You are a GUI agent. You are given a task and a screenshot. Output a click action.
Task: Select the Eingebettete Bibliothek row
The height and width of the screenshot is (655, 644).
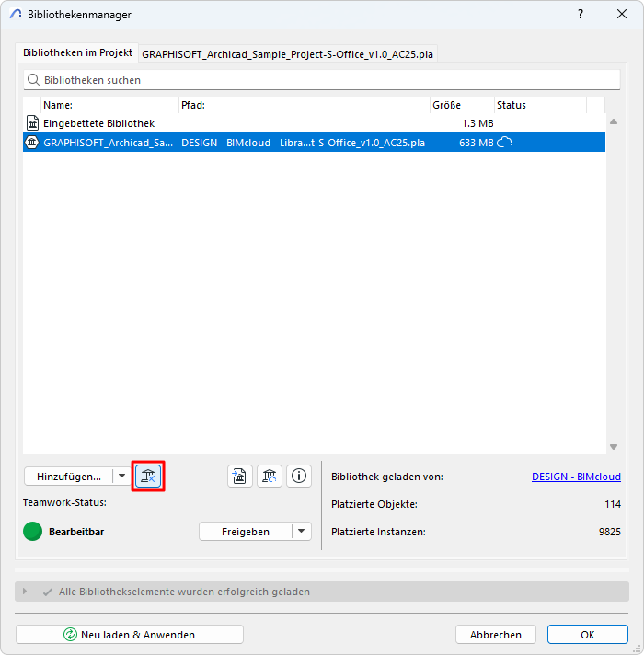tap(314, 123)
